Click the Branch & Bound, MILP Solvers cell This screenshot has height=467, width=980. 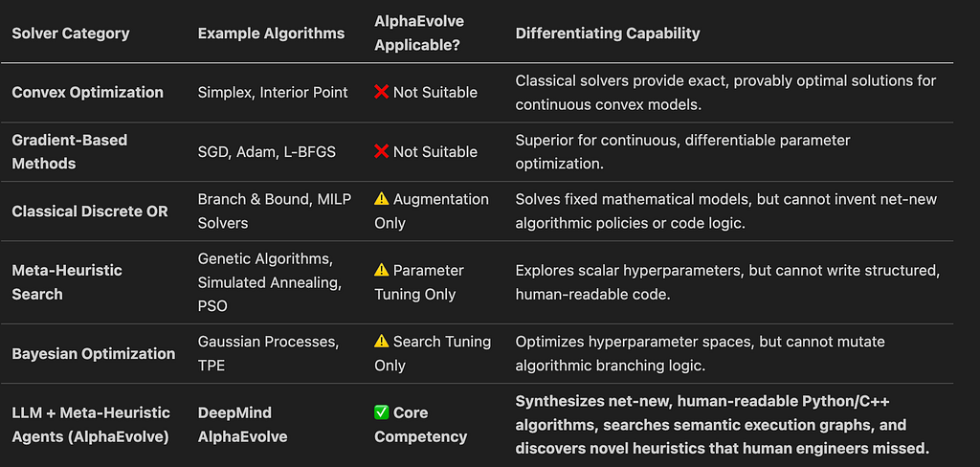click(x=275, y=211)
